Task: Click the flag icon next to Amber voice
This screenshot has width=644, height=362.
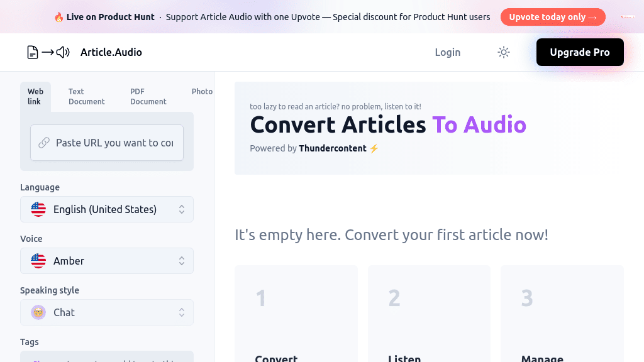Action: (x=38, y=261)
